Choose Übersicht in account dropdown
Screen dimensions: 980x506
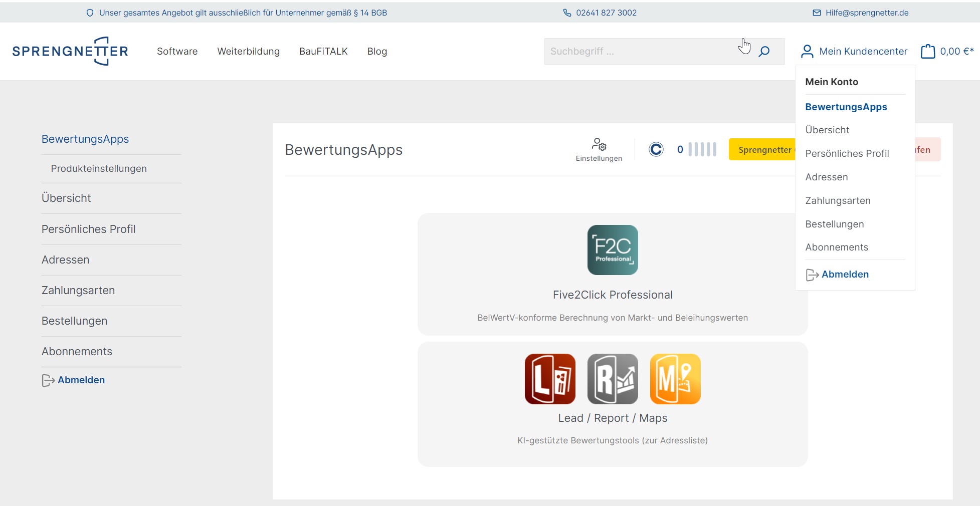828,130
